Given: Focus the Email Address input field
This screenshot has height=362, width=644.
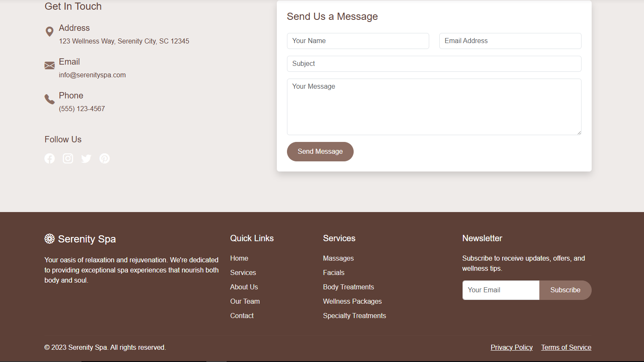Looking at the screenshot, I should pyautogui.click(x=510, y=41).
